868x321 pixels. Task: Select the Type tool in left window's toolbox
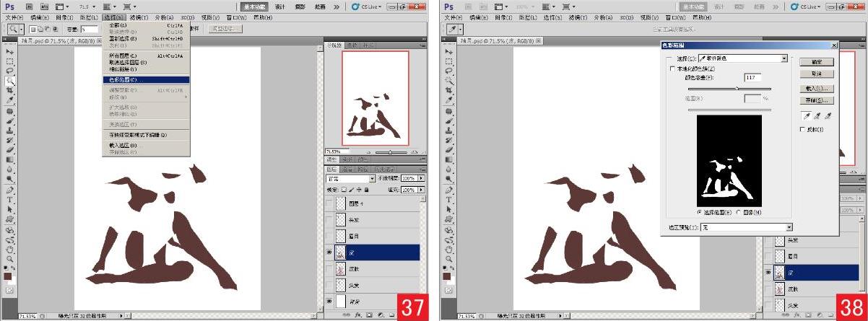pyautogui.click(x=10, y=200)
